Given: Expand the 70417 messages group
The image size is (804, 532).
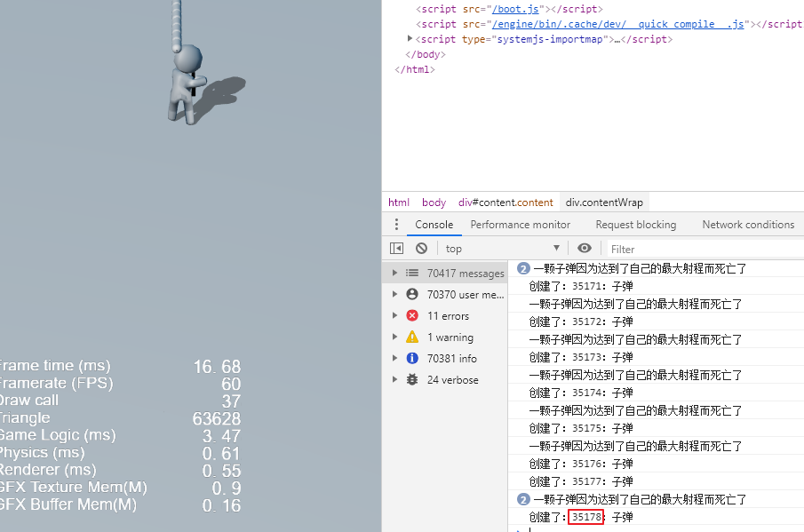Looking at the screenshot, I should [x=394, y=274].
